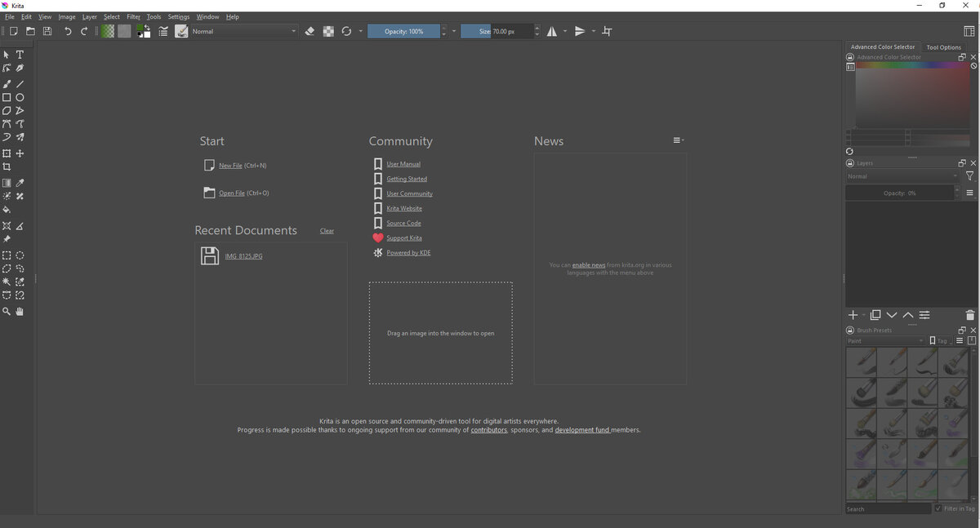Click the foreground color swatch in toolbar
The height and width of the screenshot is (528, 980).
click(x=141, y=29)
